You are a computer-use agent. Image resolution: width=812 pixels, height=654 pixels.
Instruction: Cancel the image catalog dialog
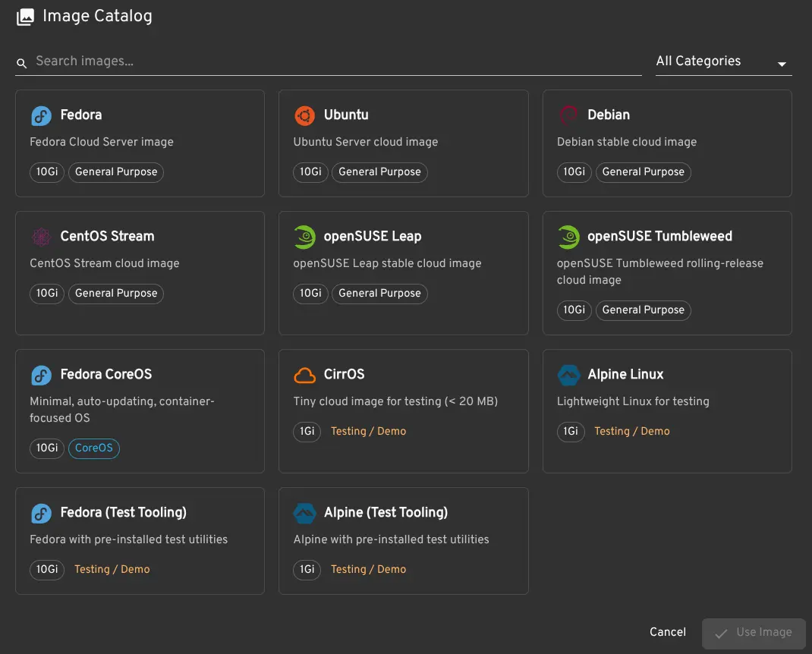pyautogui.click(x=668, y=632)
